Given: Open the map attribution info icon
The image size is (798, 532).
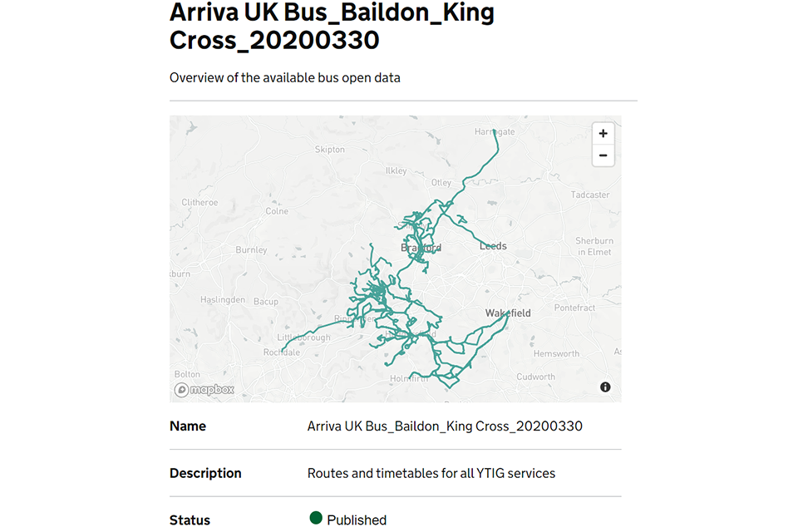Looking at the screenshot, I should [x=605, y=387].
